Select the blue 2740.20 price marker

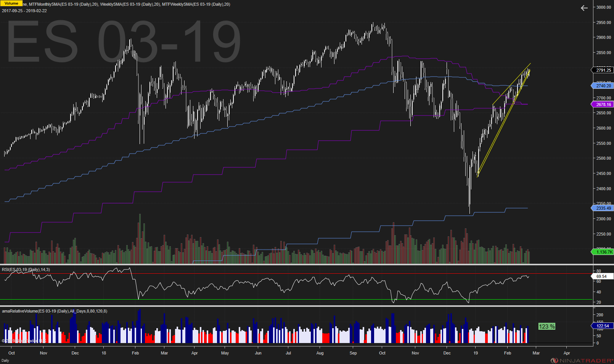(603, 86)
